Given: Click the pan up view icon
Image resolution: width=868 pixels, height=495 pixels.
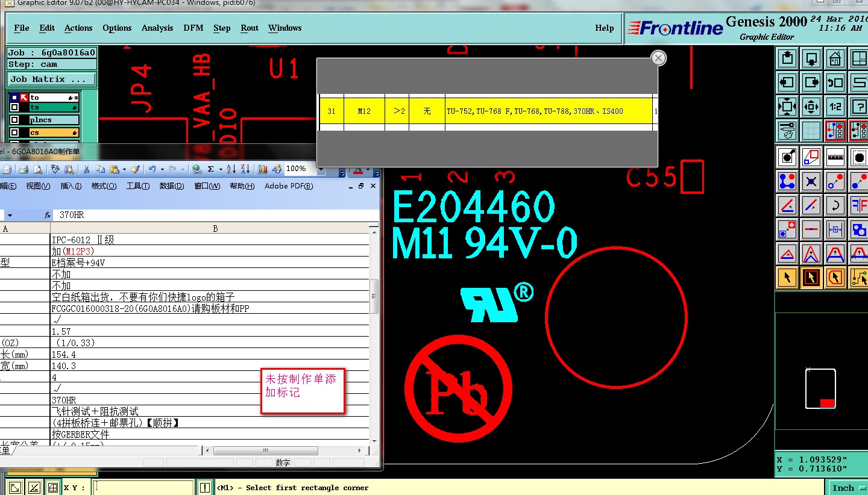Looking at the screenshot, I should [787, 58].
